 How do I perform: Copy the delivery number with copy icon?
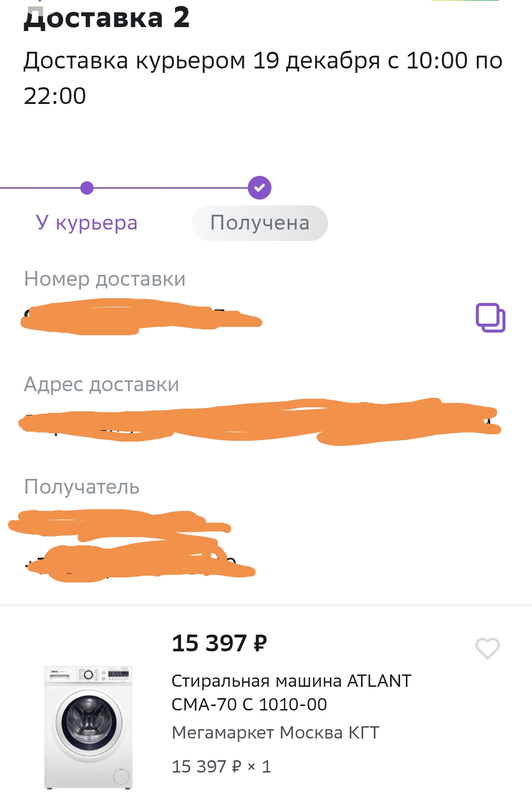(x=491, y=318)
